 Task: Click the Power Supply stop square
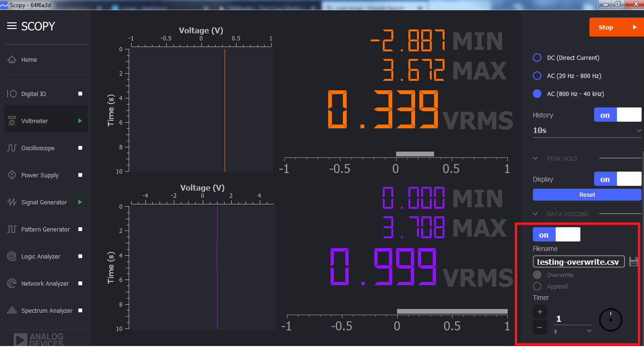click(80, 175)
